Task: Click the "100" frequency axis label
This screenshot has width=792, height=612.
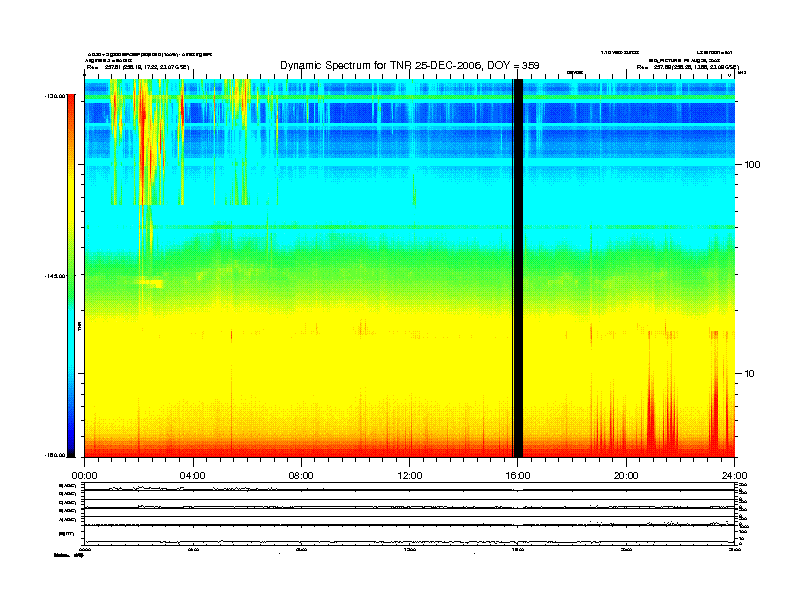Action: point(752,165)
